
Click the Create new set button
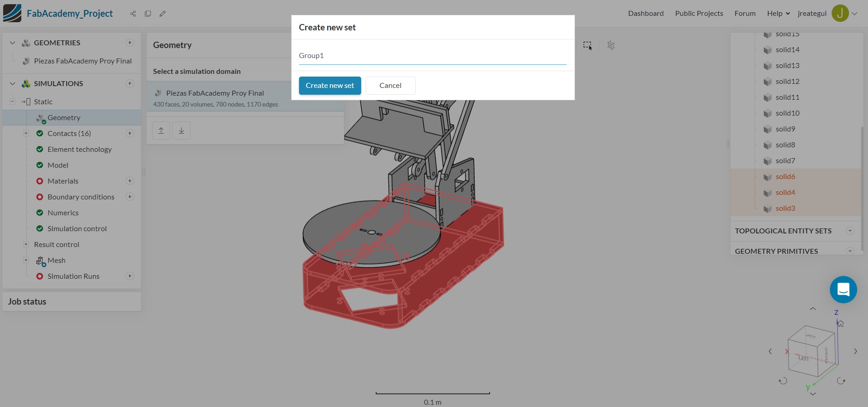click(x=330, y=86)
